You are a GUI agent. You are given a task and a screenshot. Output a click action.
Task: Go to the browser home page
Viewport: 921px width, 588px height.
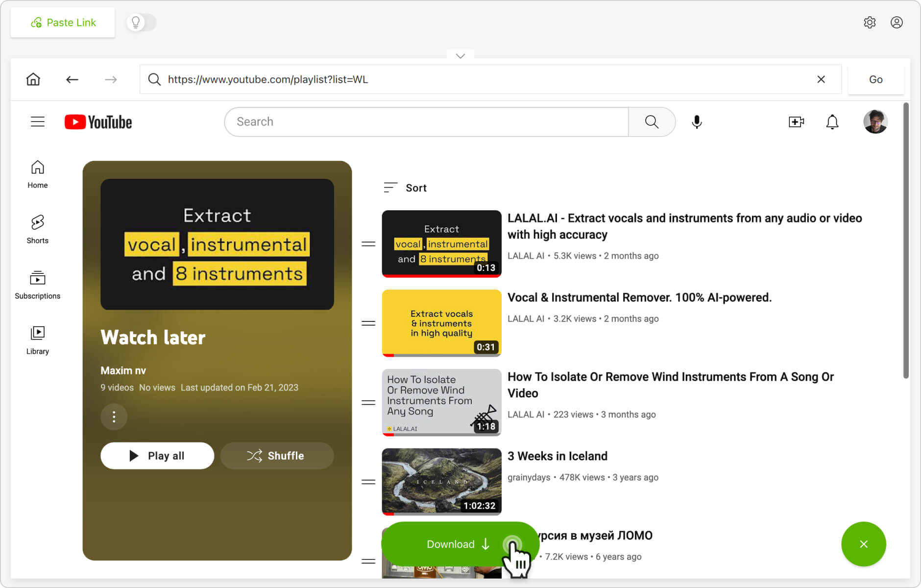tap(33, 79)
